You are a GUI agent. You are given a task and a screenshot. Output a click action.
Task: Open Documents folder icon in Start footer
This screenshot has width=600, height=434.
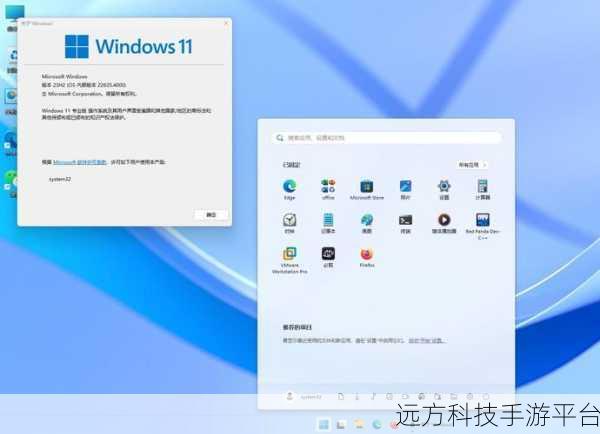pyautogui.click(x=341, y=397)
